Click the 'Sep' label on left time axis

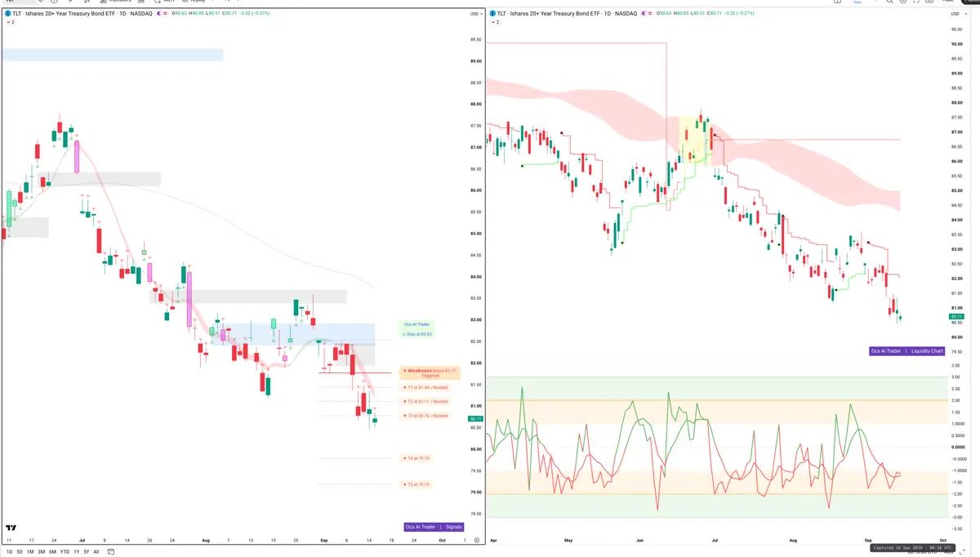click(x=323, y=541)
